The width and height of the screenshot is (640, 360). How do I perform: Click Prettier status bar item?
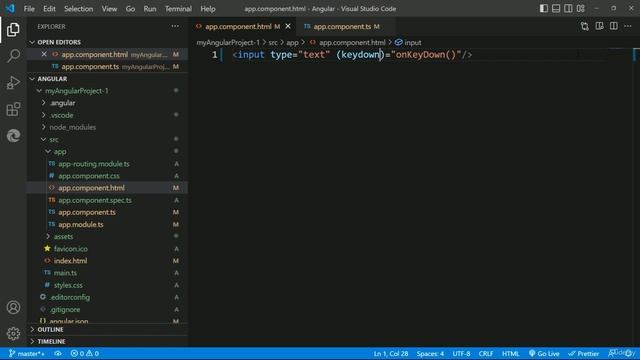tap(584, 353)
